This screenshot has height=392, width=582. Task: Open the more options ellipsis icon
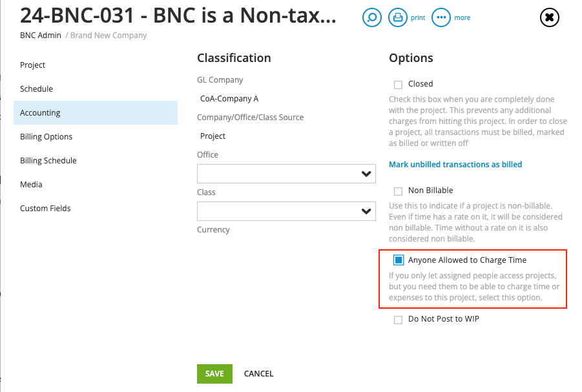441,17
